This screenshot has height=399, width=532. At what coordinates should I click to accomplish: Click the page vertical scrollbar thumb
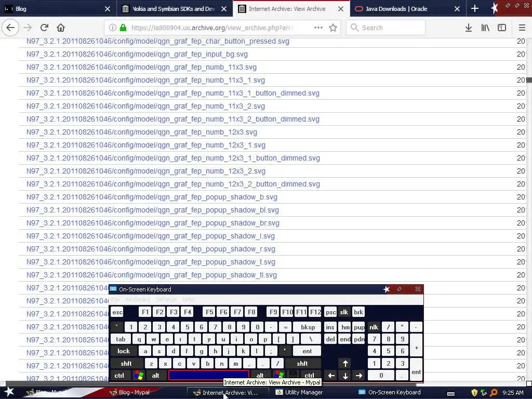529,80
